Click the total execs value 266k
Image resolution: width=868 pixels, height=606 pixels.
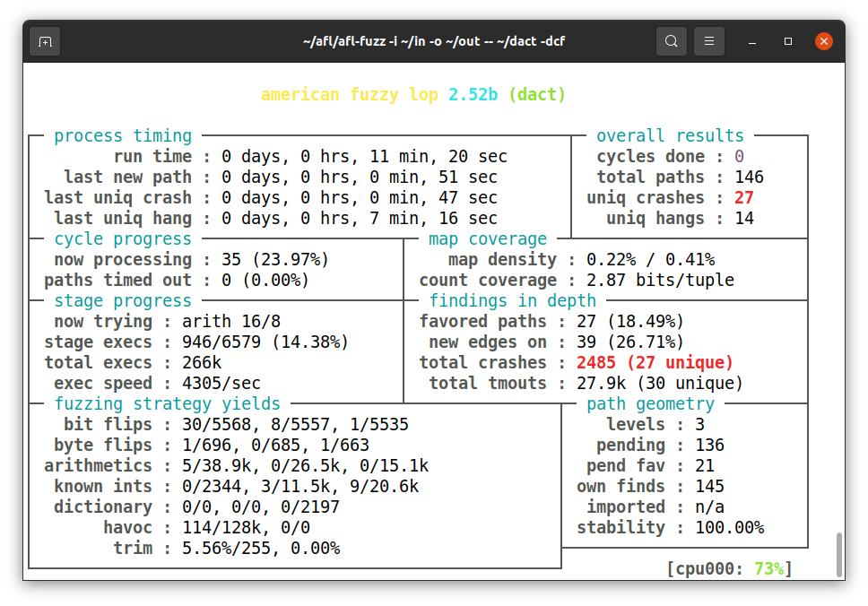pos(202,362)
